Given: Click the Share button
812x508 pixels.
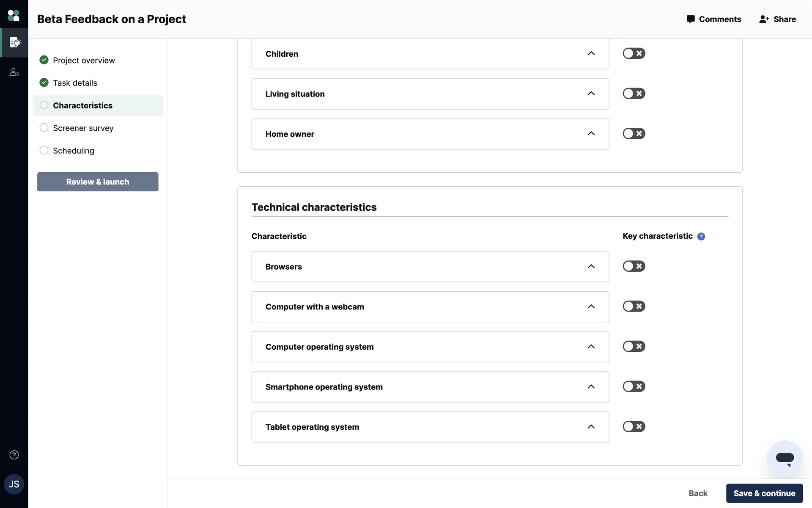Looking at the screenshot, I should [777, 19].
